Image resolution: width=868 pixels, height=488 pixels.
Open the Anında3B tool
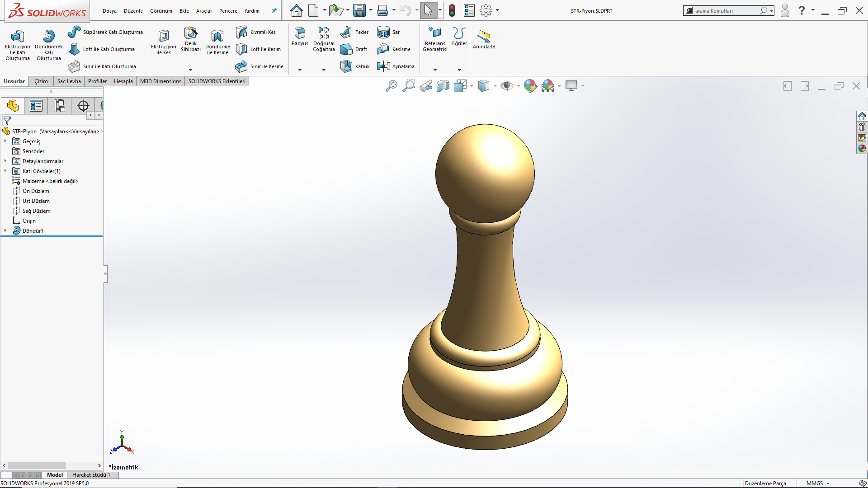click(484, 37)
